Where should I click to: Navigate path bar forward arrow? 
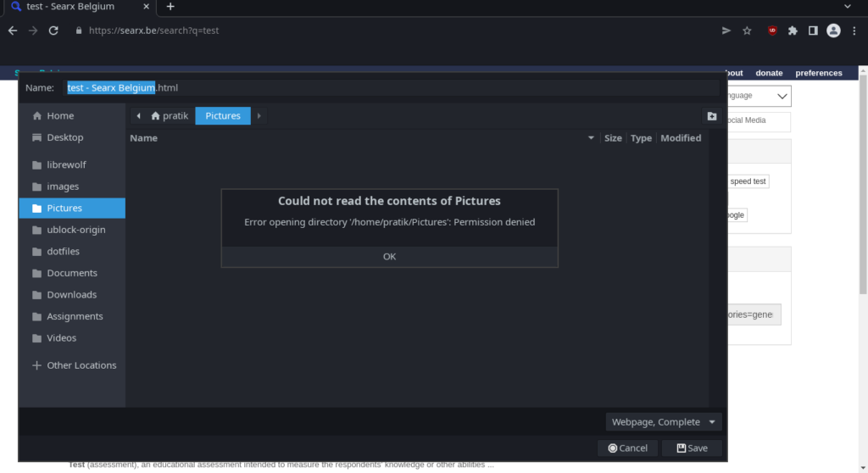click(x=259, y=116)
